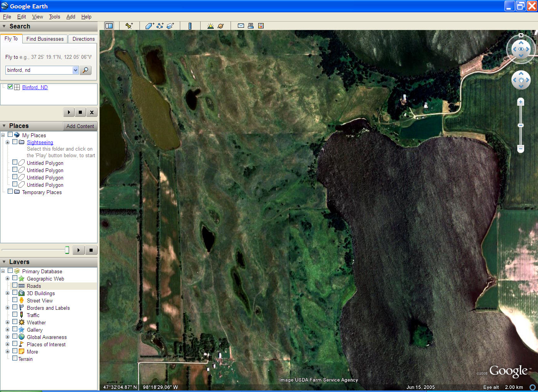Image resolution: width=538 pixels, height=392 pixels.
Task: Select the Add Polygon tool
Action: pyautogui.click(x=150, y=26)
